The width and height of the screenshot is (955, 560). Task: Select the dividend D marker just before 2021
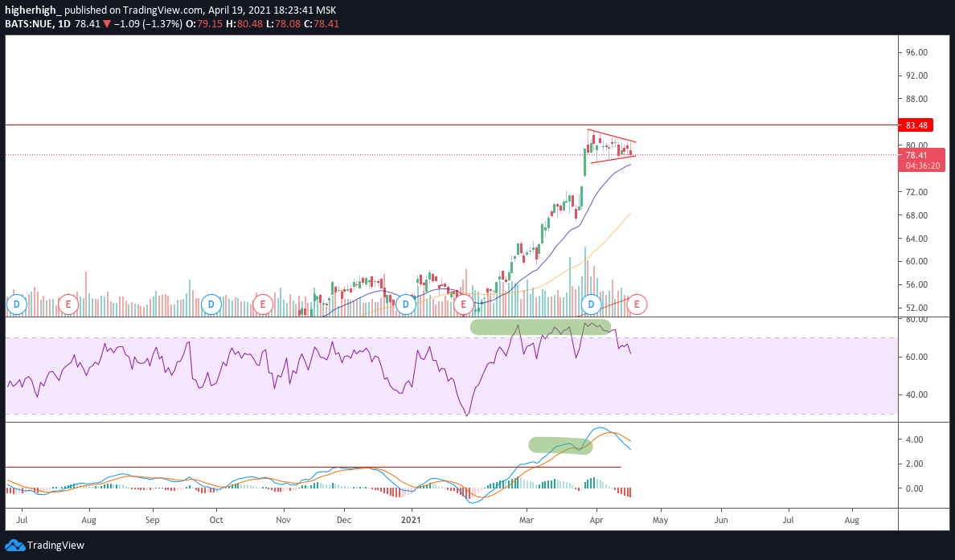tap(406, 304)
